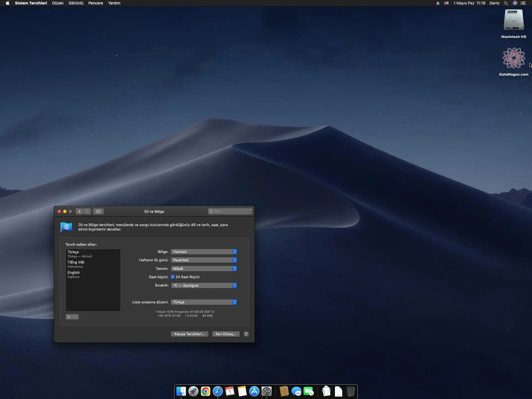
Task: Open the App Store from the dock
Action: point(254,392)
